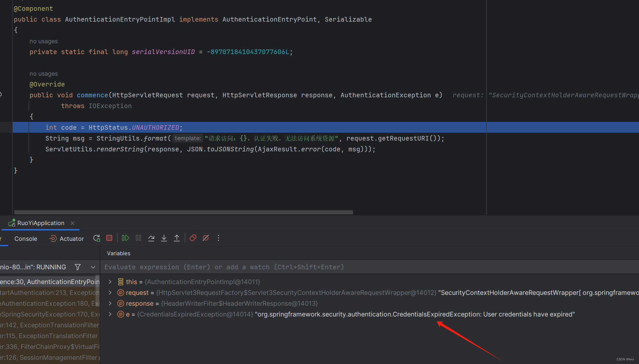Stop the running debug session
This screenshot has height=364, width=639.
(109, 238)
